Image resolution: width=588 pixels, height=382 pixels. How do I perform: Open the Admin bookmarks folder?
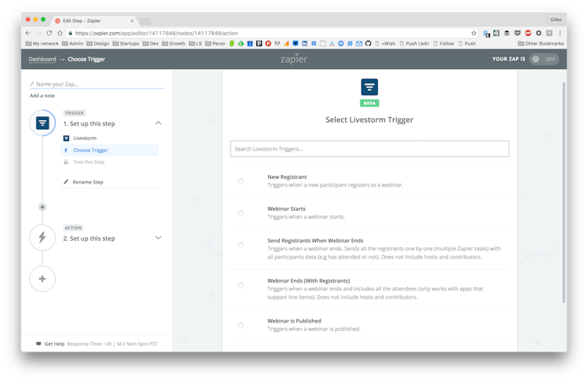(72, 43)
